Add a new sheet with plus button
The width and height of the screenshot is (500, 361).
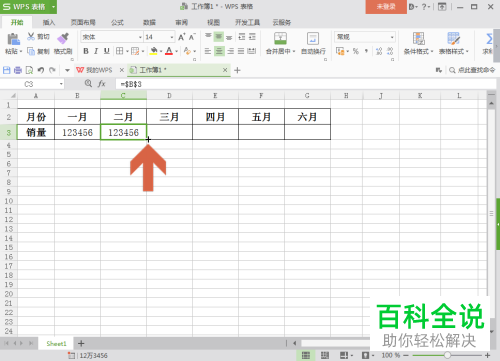click(81, 343)
